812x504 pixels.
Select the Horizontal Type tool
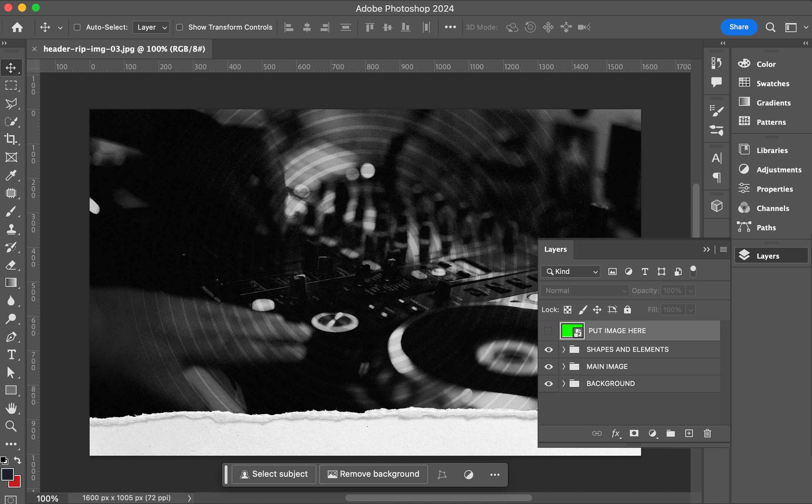[x=11, y=354]
